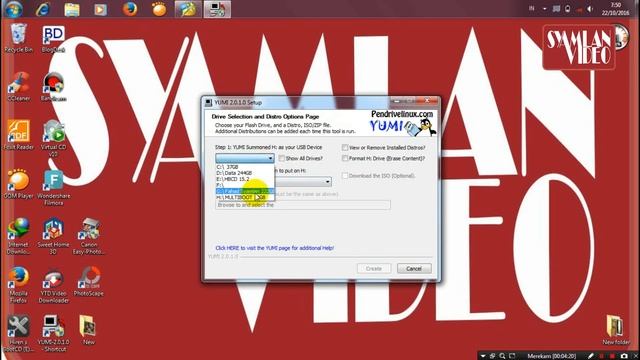Open Virtual CD desktop shortcut
This screenshot has width=640, height=360.
53,139
